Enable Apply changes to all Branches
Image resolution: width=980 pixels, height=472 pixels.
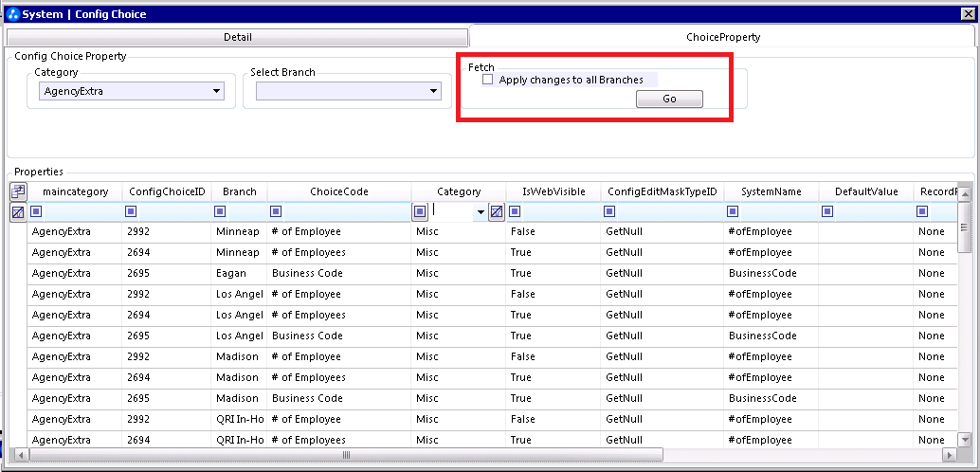(487, 80)
